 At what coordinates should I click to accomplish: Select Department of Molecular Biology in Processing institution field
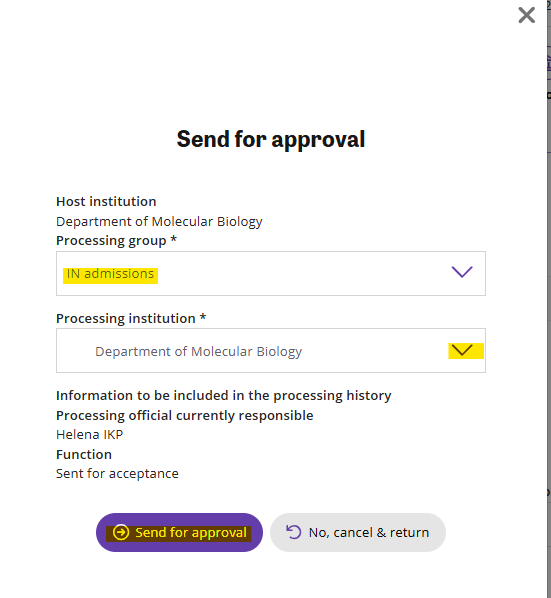[271, 350]
